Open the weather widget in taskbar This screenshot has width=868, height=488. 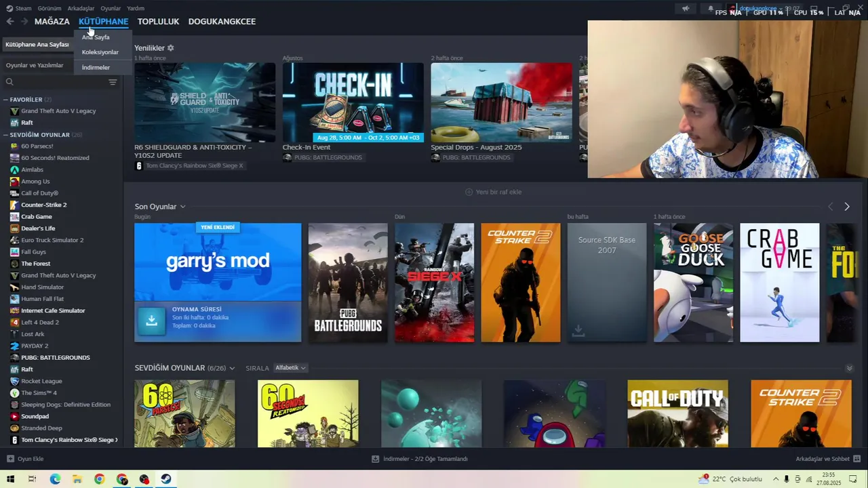pos(731,479)
